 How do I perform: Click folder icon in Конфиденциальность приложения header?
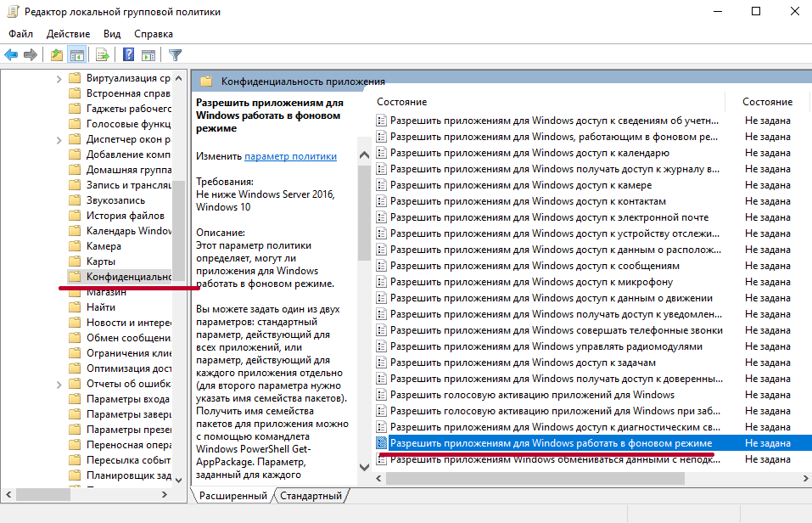[207, 82]
